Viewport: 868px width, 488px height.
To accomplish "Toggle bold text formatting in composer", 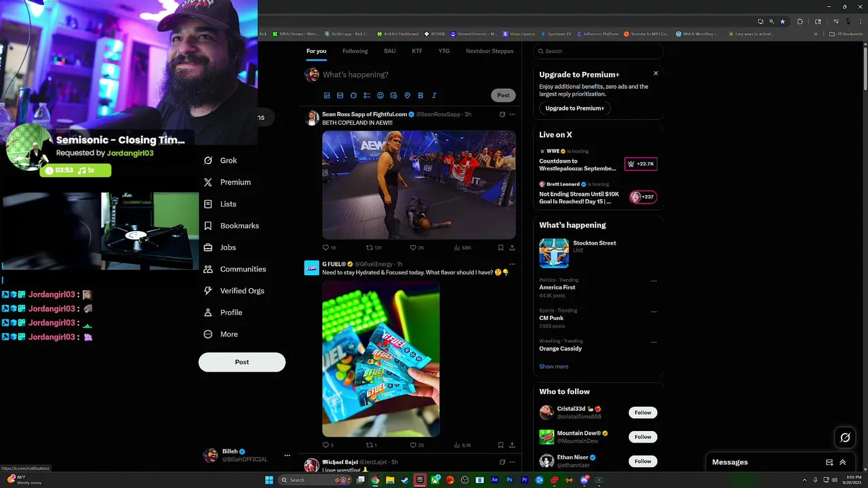I will pos(420,96).
